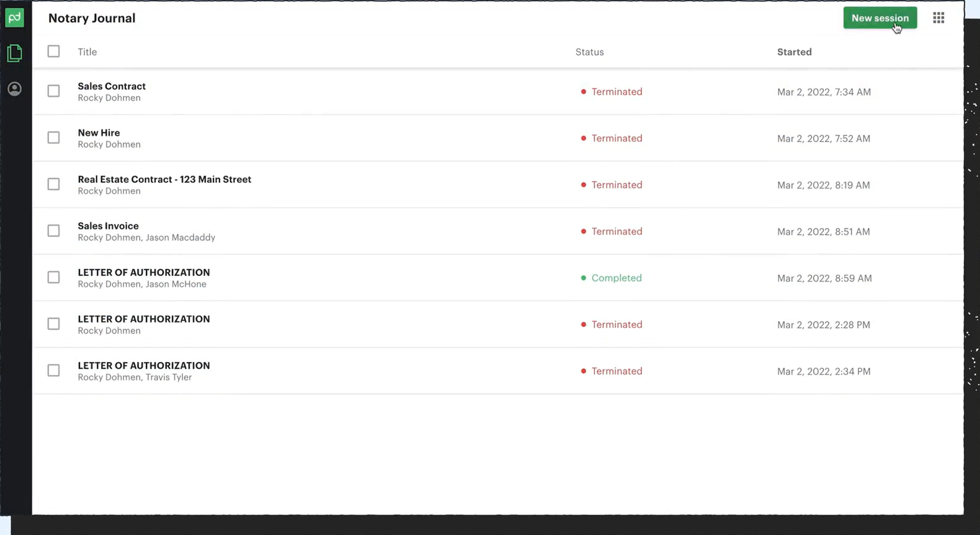The image size is (980, 535).
Task: Click Terminated status of New Hire
Action: 617,138
